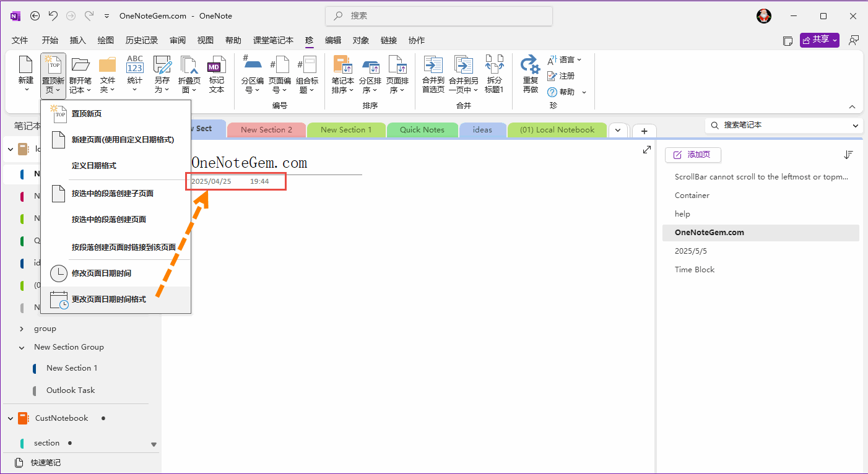
Task: Click the expand page arrow icon
Action: [647, 150]
